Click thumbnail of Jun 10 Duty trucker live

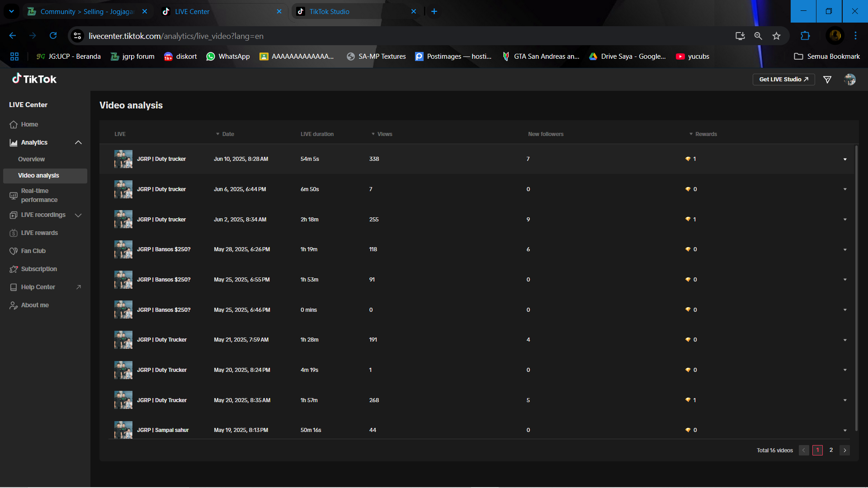[x=123, y=159]
